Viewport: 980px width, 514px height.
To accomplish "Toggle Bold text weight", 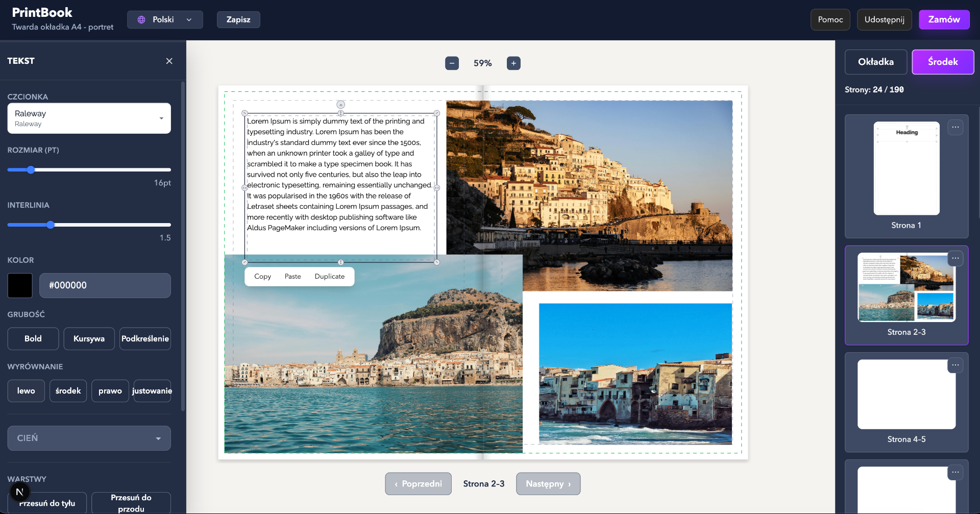I will [33, 339].
